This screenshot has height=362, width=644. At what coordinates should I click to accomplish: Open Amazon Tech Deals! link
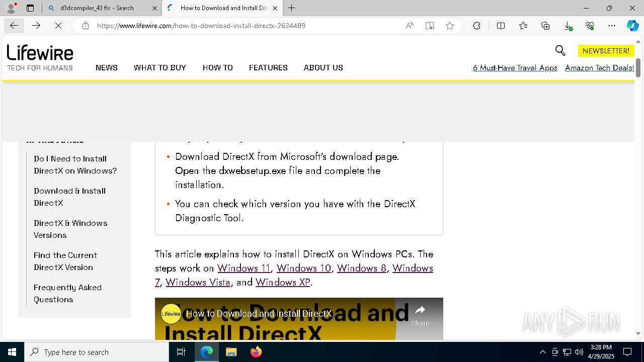coord(599,68)
